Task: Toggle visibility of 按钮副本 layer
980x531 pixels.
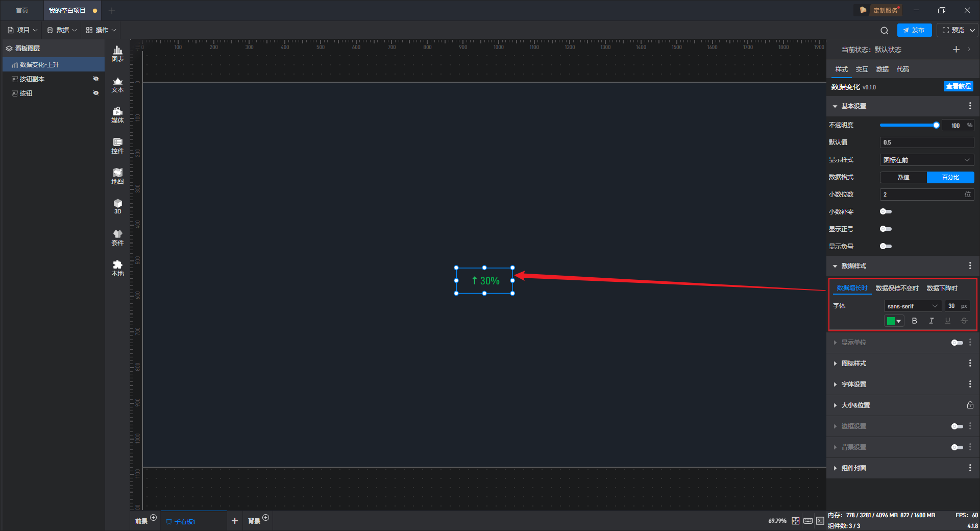Action: (95, 79)
